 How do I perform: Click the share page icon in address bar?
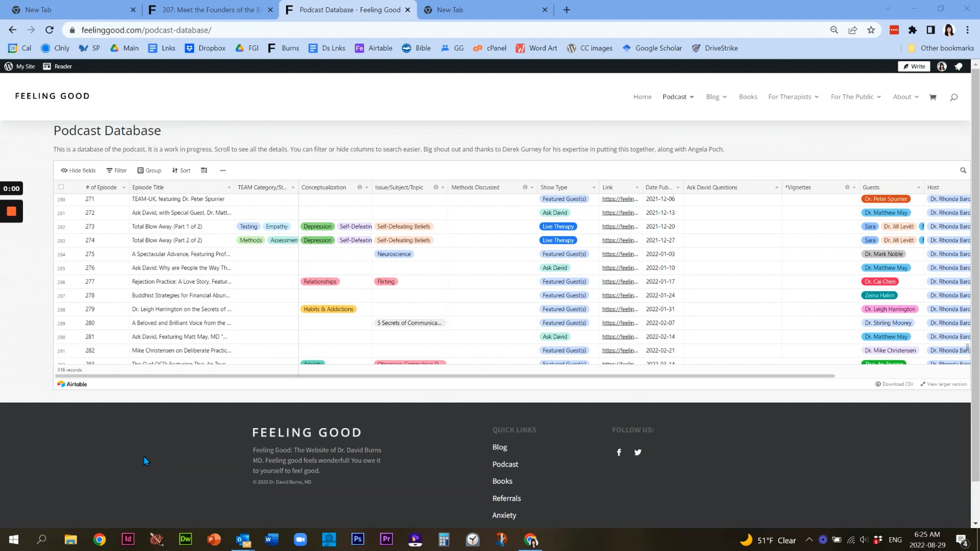pyautogui.click(x=853, y=30)
